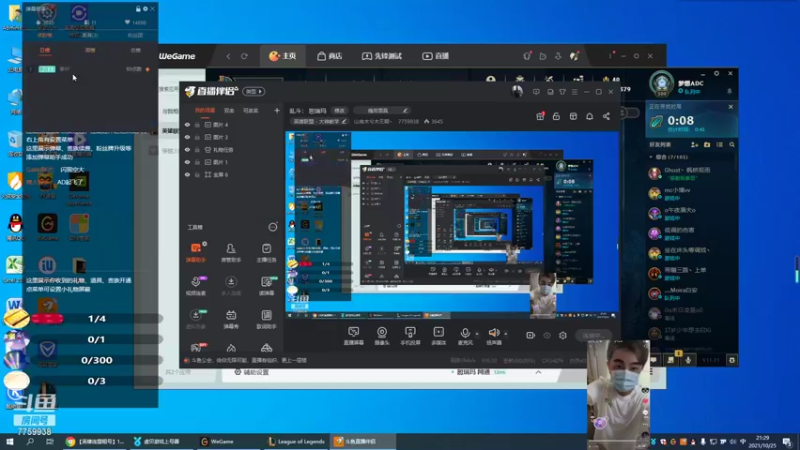Open the notification bell in stream toolbar
Image resolution: width=800 pixels, height=450 pixels.
[x=589, y=116]
